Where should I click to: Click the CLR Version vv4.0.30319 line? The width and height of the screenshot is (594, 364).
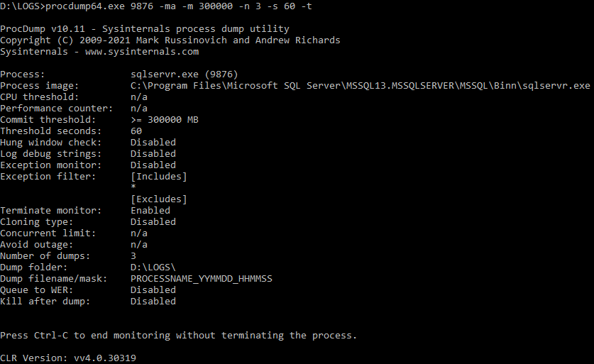(x=68, y=358)
